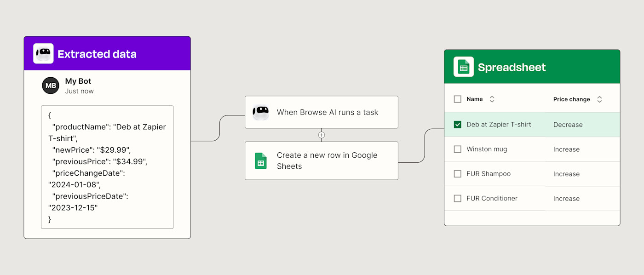The width and height of the screenshot is (644, 275).
Task: Toggle the select-all checkbox in table header
Action: pos(457,99)
